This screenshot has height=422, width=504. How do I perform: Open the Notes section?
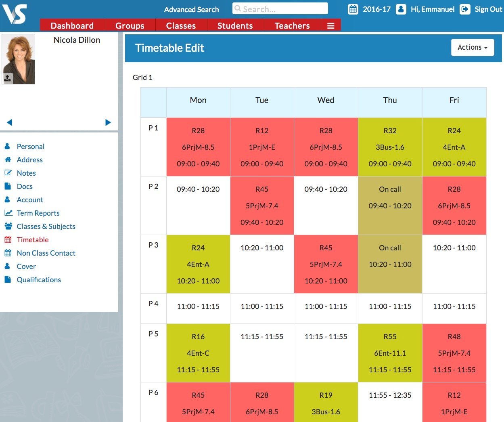pyautogui.click(x=26, y=173)
